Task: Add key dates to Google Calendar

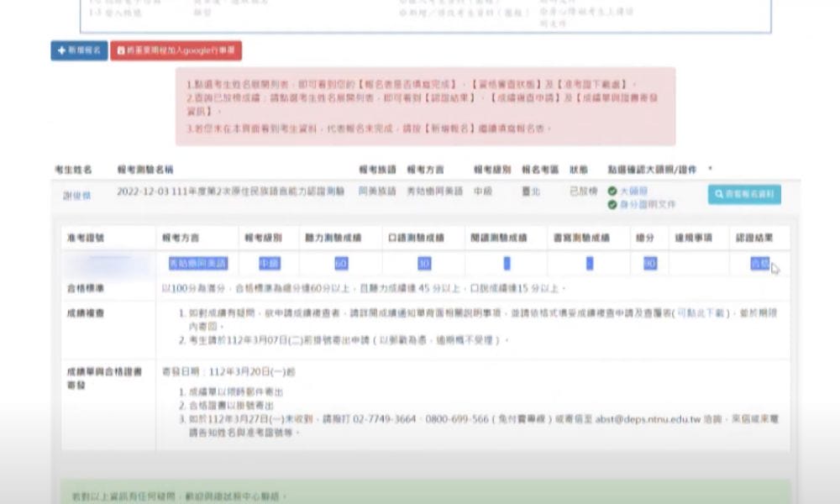Action: [178, 51]
